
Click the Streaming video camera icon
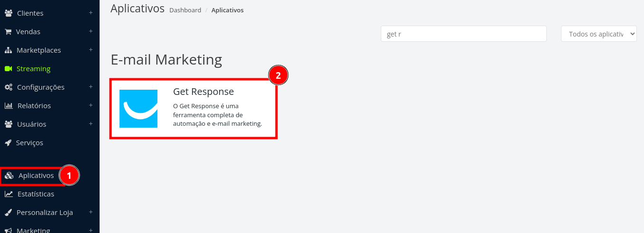(x=8, y=69)
